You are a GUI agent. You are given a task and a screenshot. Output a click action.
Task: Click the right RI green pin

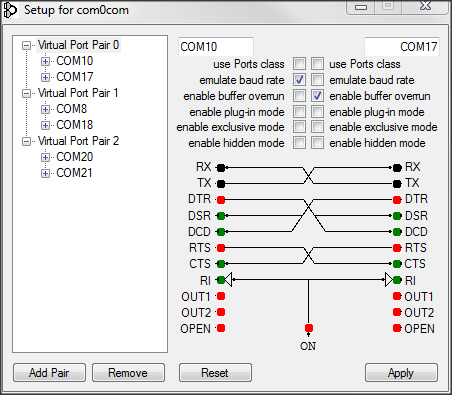pyautogui.click(x=397, y=280)
